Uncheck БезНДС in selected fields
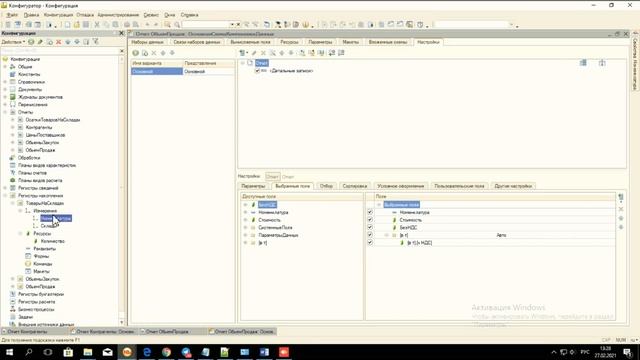 [370, 227]
